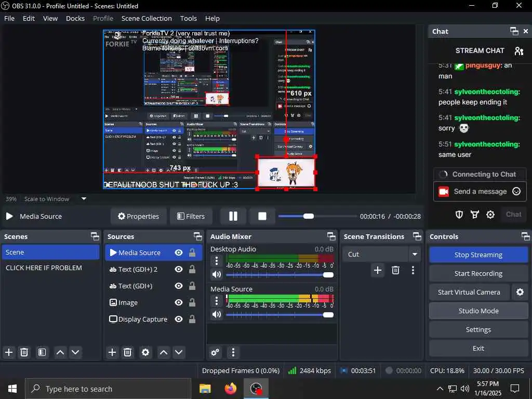
Task: Toggle visibility of Text (GDI+) 2
Action: click(179, 269)
